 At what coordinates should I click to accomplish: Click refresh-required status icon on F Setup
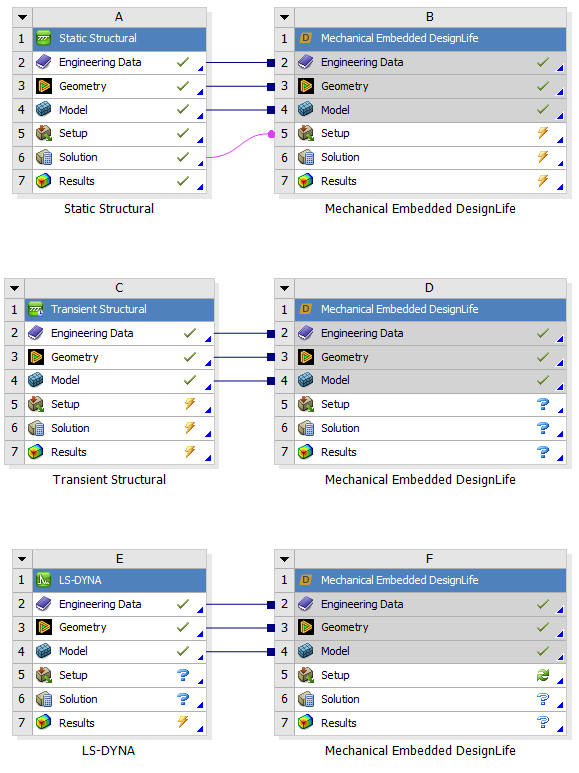[543, 675]
